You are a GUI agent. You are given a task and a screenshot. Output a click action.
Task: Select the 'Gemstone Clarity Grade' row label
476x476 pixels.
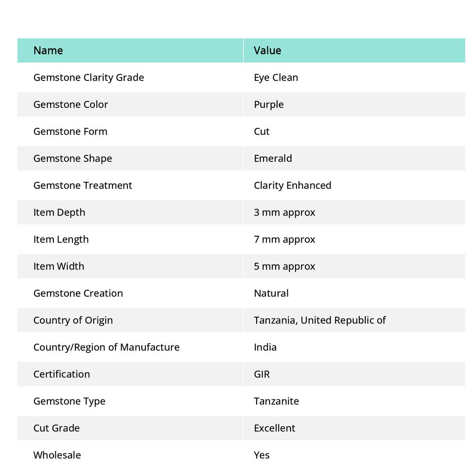[x=88, y=77]
